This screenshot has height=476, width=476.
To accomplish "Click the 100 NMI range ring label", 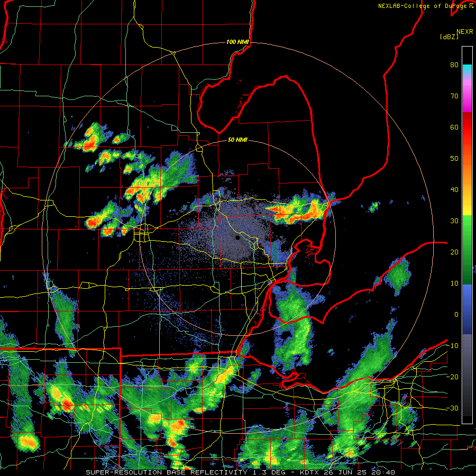I will [237, 42].
